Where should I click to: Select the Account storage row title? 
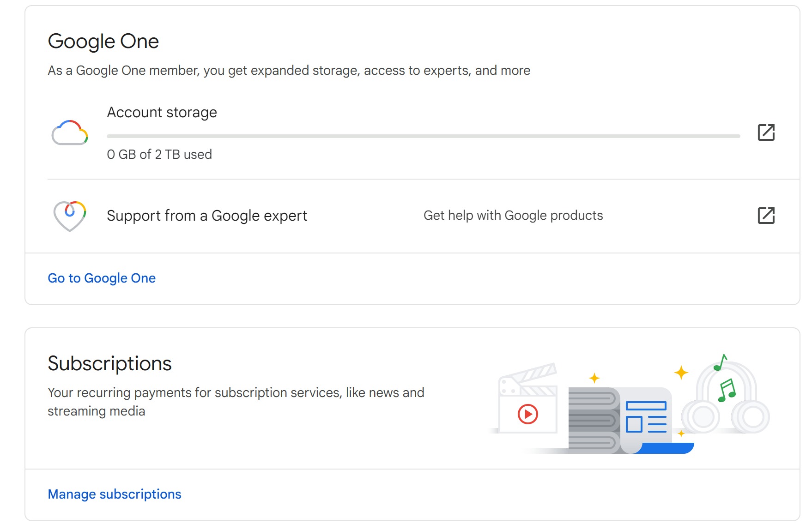click(x=162, y=113)
